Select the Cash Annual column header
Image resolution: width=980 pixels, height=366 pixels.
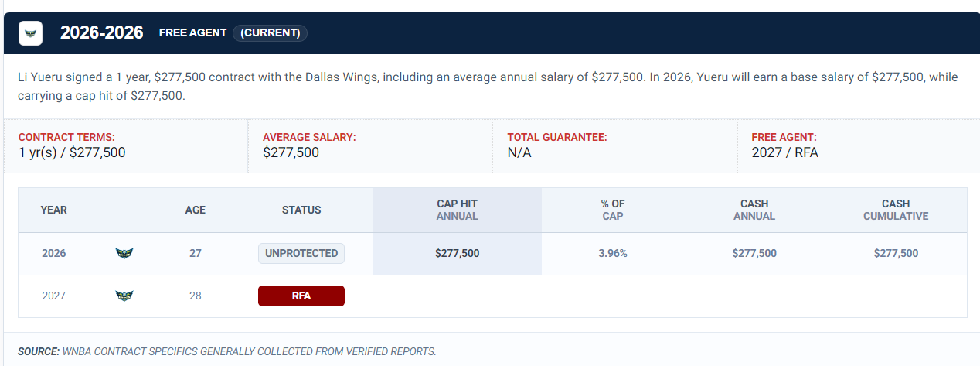[754, 210]
